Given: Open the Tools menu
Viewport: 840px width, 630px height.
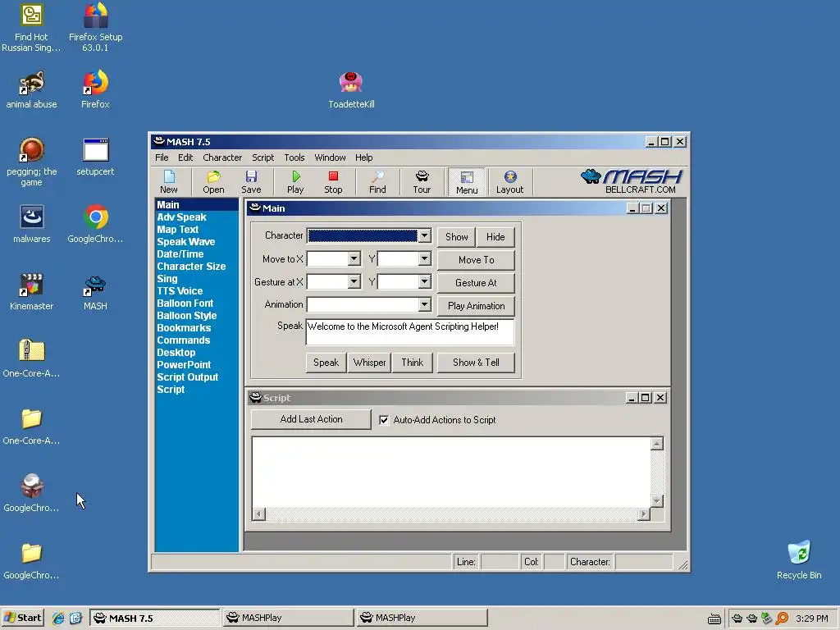Looking at the screenshot, I should click(x=294, y=157).
